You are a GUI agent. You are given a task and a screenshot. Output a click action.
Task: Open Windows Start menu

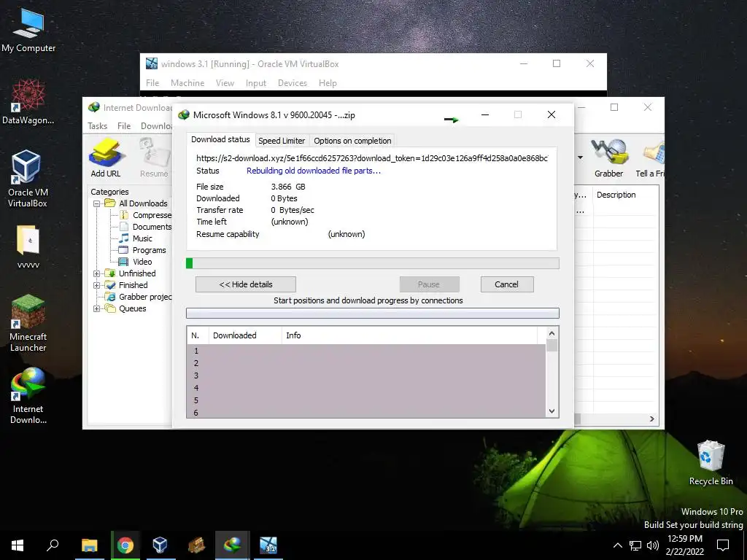[x=18, y=545]
